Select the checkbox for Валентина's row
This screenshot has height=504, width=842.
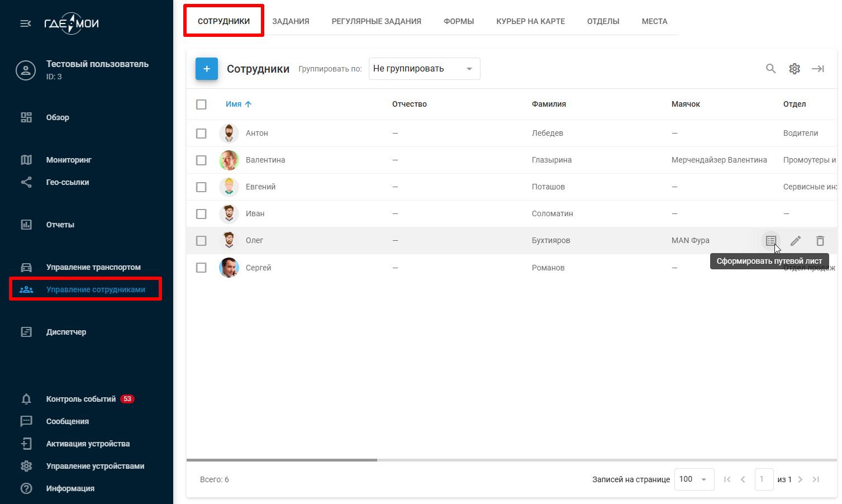coord(201,160)
